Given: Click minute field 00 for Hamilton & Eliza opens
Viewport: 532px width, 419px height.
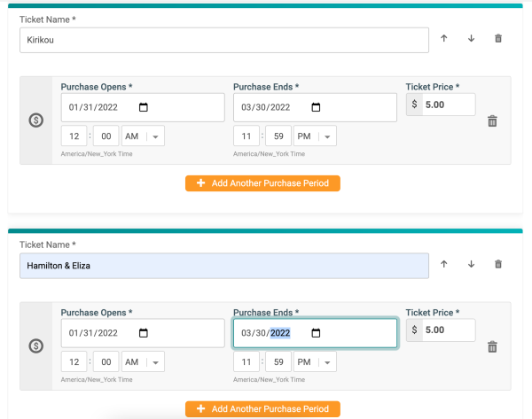Looking at the screenshot, I should coord(106,361).
